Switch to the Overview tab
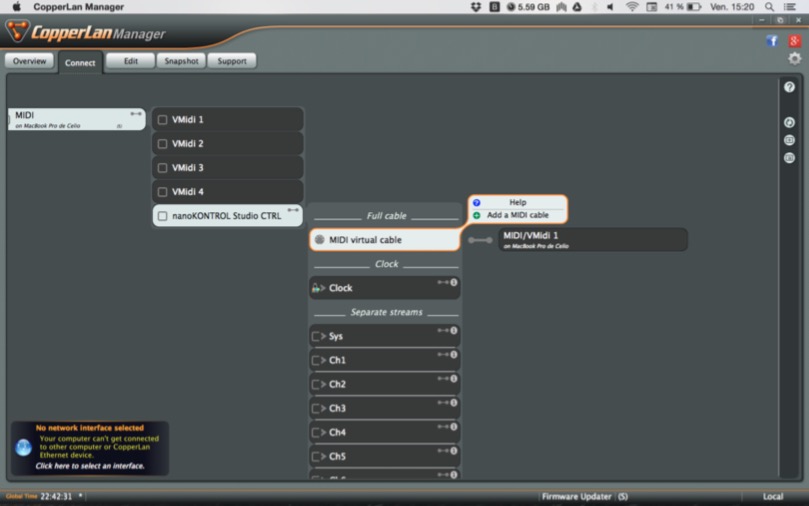Viewport: 809px width, 506px height. (x=29, y=61)
